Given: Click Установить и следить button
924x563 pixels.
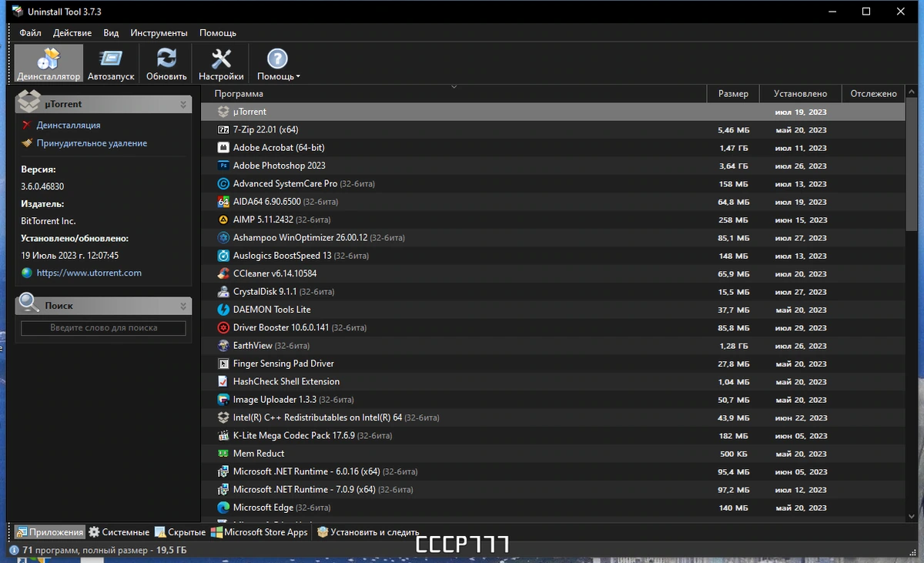Looking at the screenshot, I should pos(368,532).
